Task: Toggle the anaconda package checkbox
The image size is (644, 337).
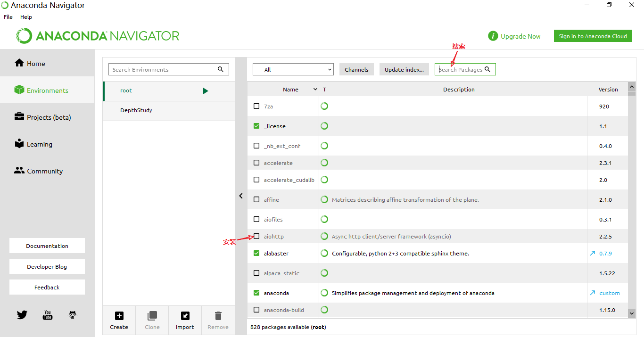Action: click(256, 293)
